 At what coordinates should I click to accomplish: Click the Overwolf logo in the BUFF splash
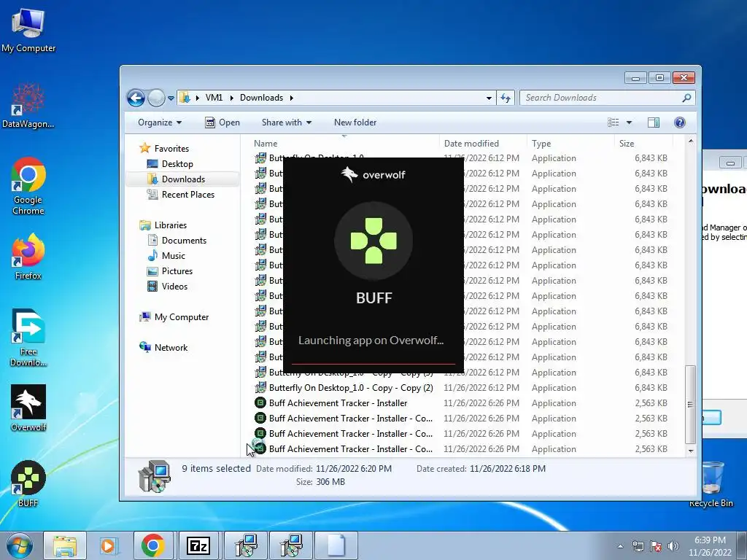click(373, 174)
